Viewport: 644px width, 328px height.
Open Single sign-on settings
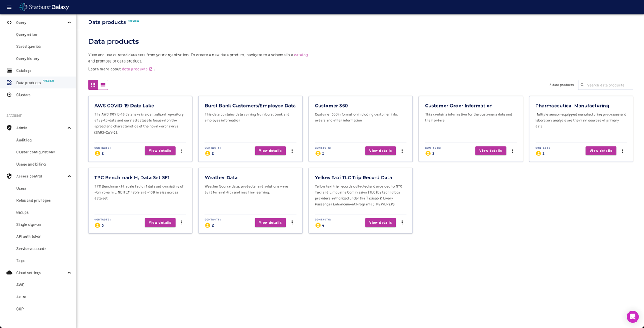coord(28,224)
